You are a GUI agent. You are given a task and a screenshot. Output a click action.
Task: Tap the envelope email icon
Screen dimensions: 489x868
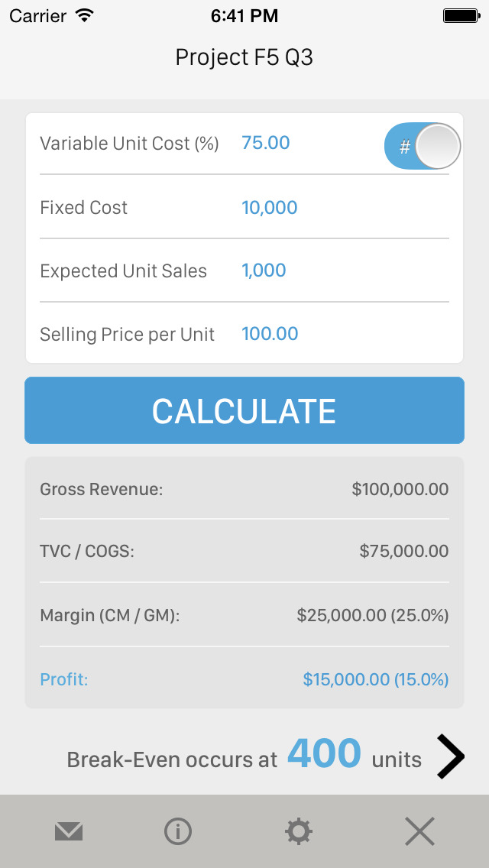[69, 831]
